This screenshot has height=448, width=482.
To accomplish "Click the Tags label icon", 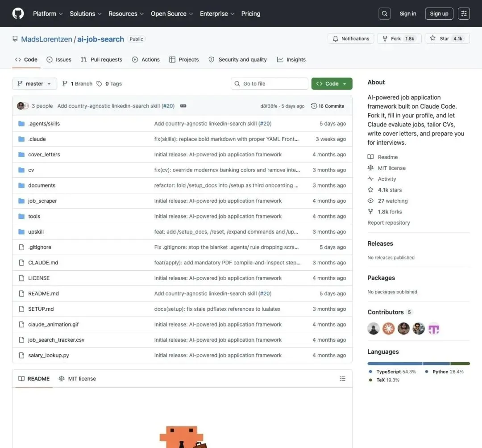I will [x=99, y=84].
